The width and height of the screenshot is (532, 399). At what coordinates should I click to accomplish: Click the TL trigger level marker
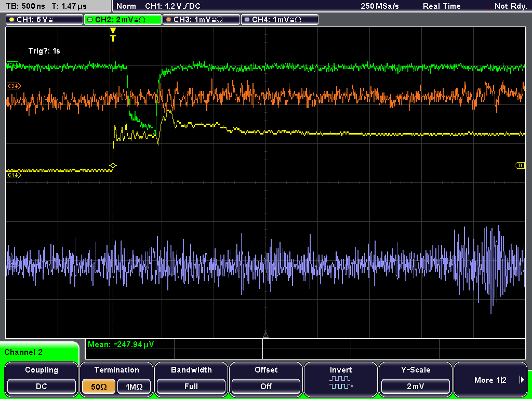pos(520,165)
